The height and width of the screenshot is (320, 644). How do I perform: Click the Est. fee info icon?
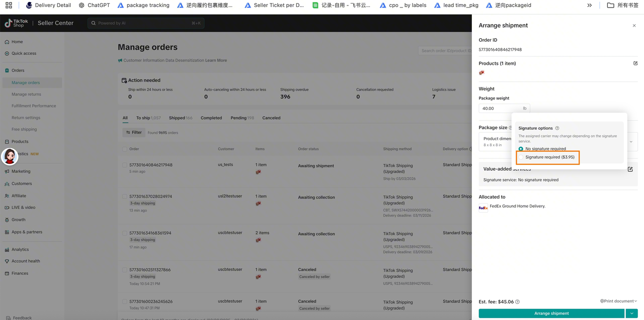tap(518, 302)
